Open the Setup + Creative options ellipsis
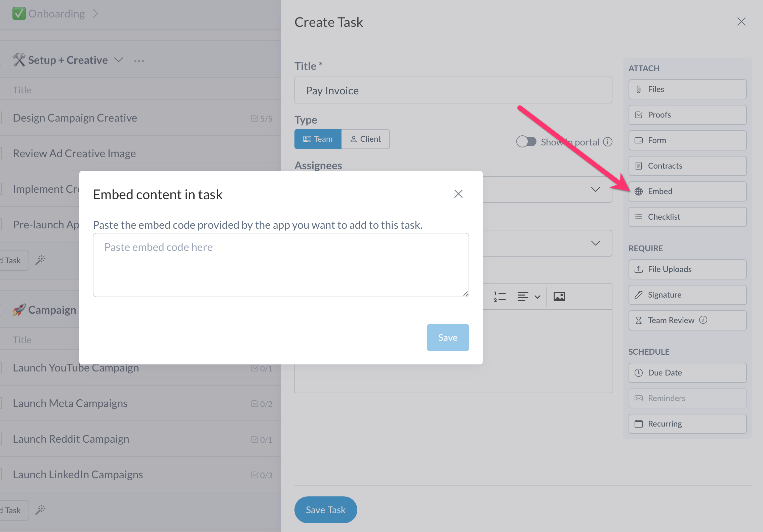Screen dimensions: 763x532 pyautogui.click(x=139, y=61)
